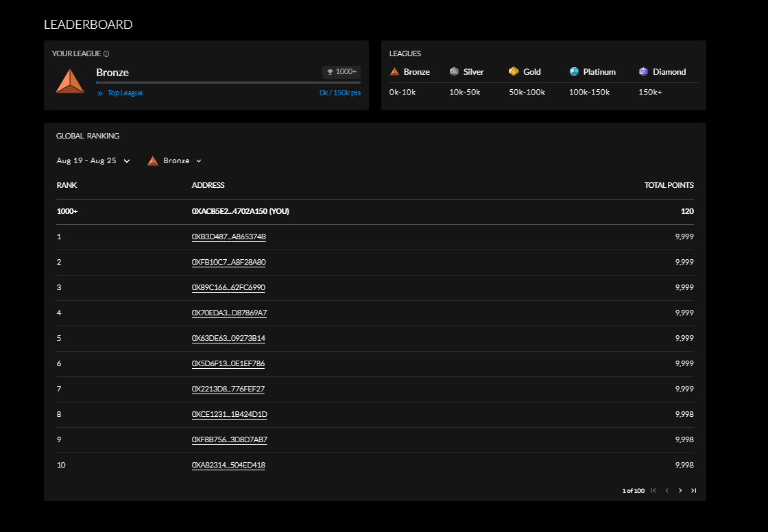
Task: Click the Diamond league label
Action: 669,72
